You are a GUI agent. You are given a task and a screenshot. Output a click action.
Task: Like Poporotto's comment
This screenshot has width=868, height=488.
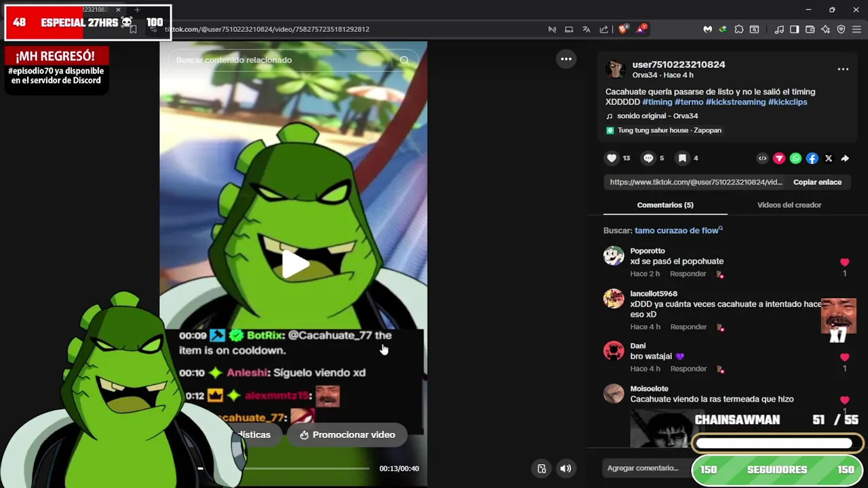(844, 262)
